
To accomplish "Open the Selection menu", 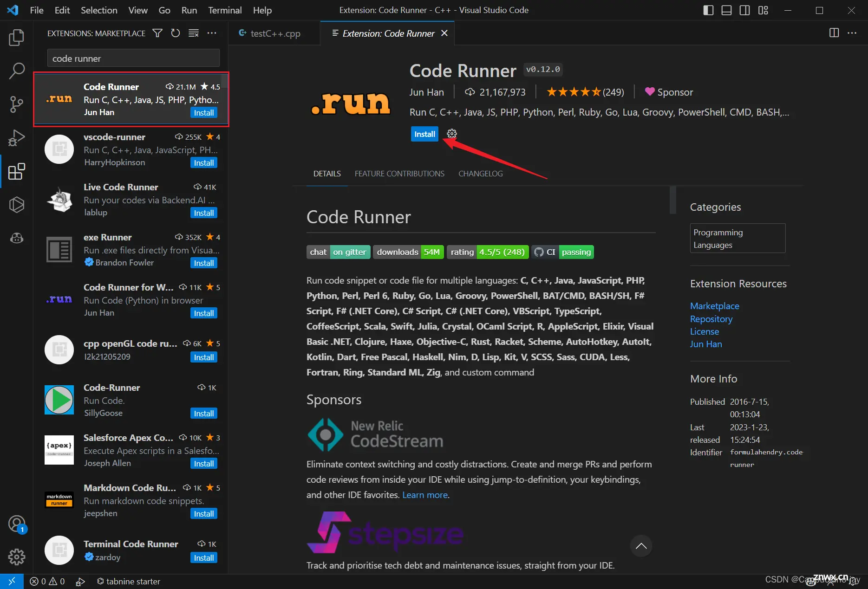I will click(99, 10).
